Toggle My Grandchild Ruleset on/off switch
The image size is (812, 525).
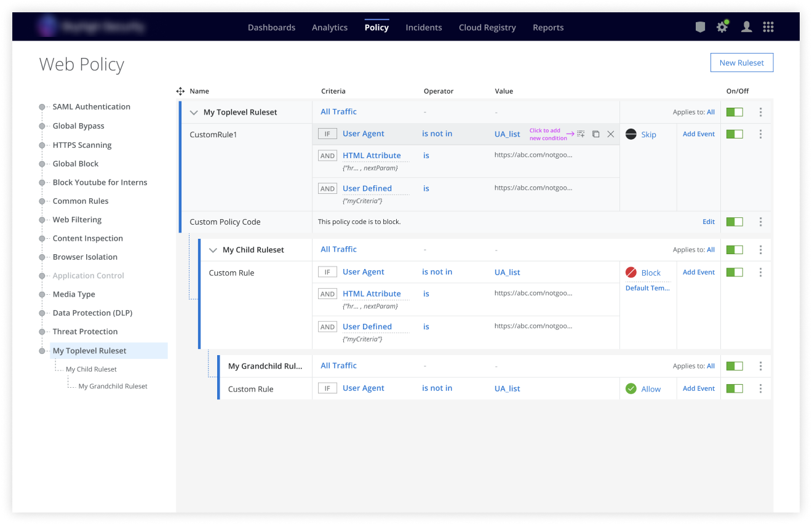coord(734,366)
